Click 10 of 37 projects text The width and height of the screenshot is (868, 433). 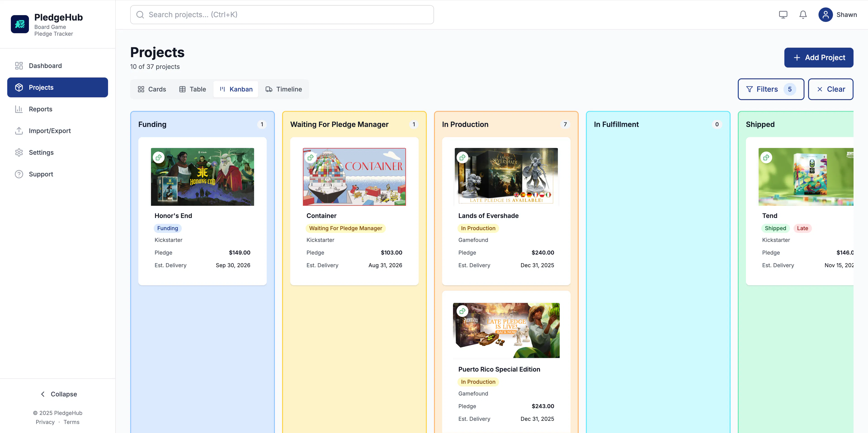(155, 67)
